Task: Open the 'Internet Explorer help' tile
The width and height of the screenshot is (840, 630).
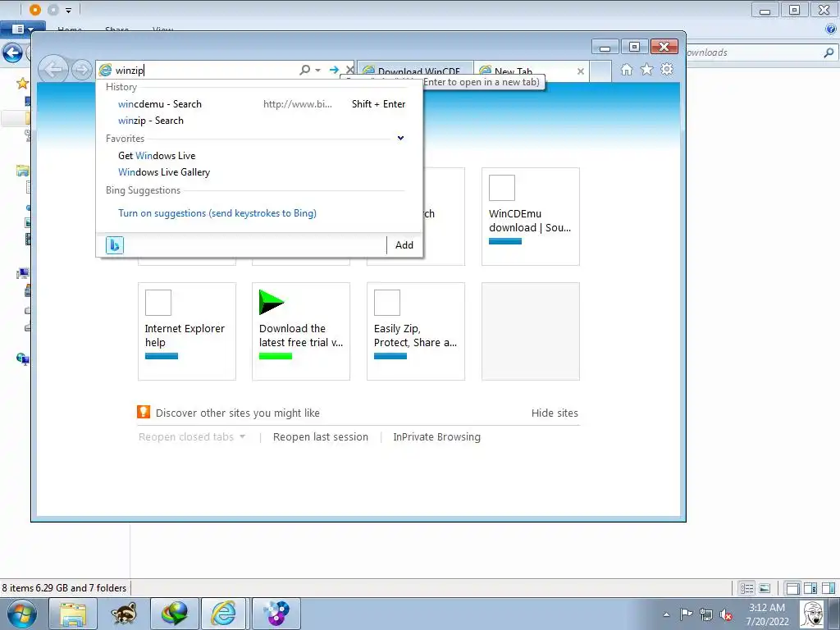Action: 186,331
